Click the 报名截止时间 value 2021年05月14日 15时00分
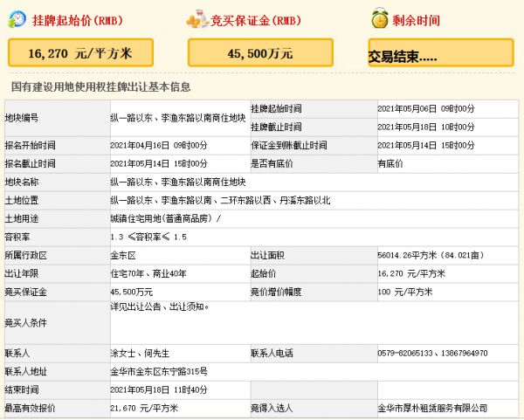The width and height of the screenshot is (524, 420). [159, 164]
